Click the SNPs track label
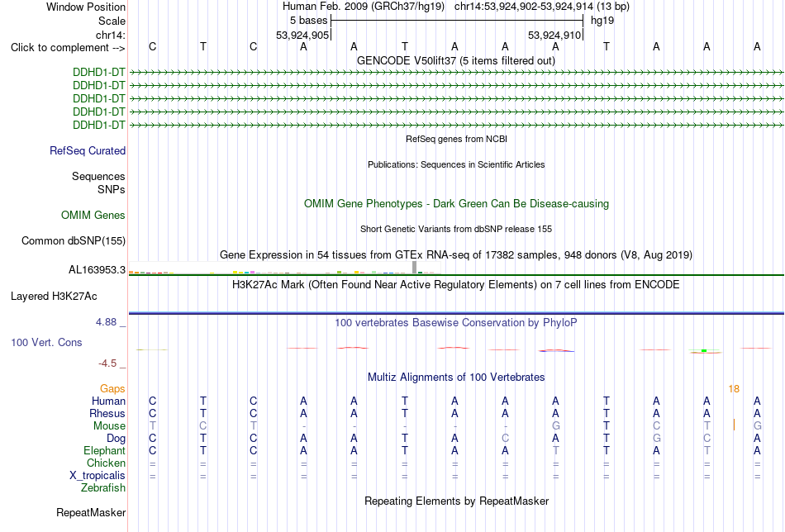The height and width of the screenshot is (532, 785). click(x=112, y=190)
